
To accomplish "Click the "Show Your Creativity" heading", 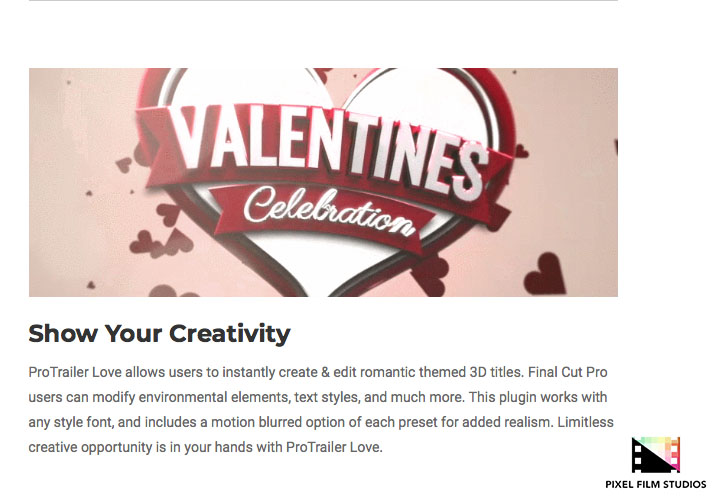I will point(159,333).
